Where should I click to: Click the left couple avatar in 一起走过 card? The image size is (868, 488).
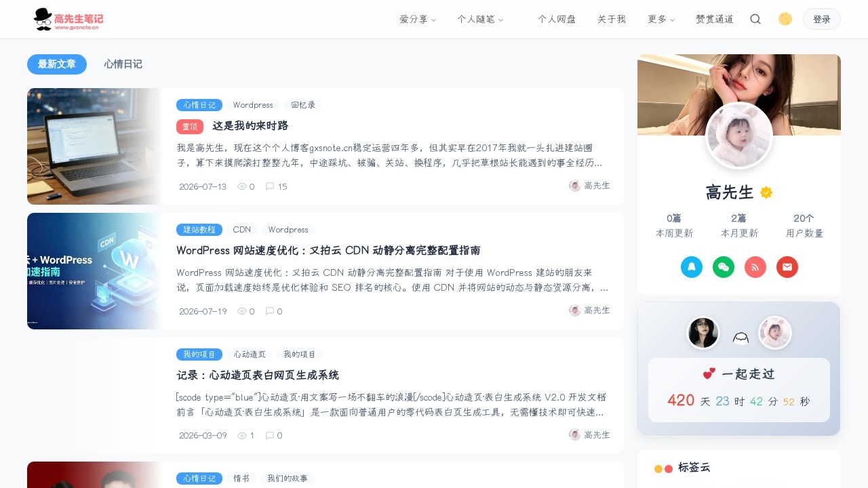[703, 333]
